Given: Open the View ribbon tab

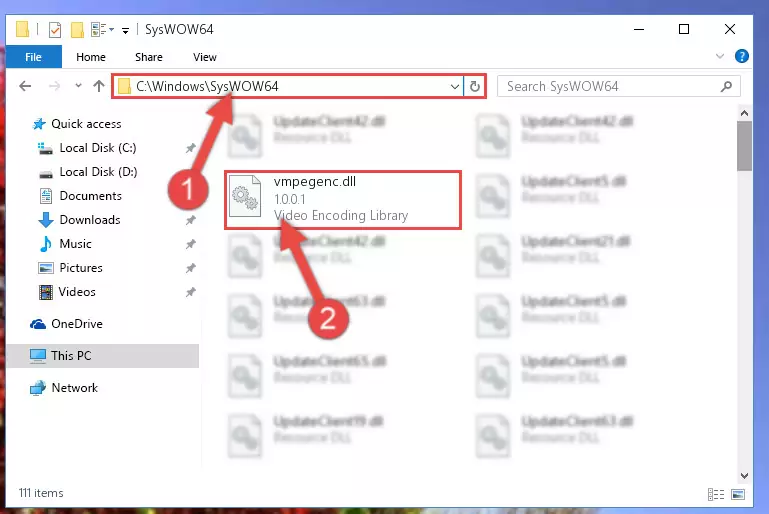Looking at the screenshot, I should pyautogui.click(x=205, y=57).
